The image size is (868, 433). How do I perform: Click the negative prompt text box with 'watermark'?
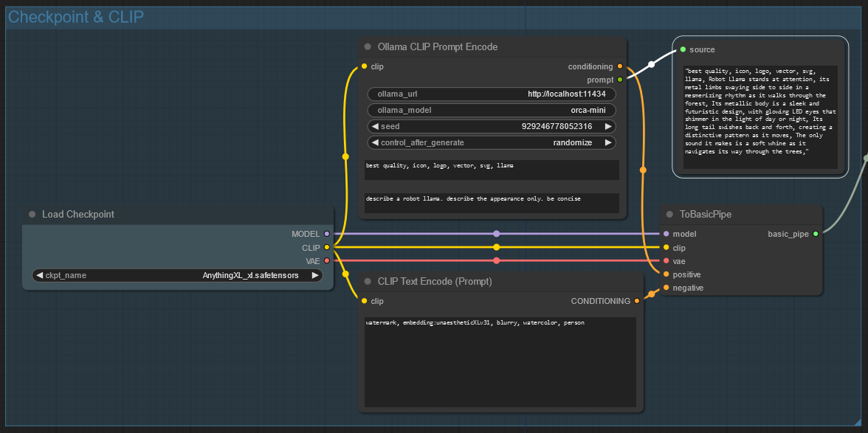pos(500,362)
